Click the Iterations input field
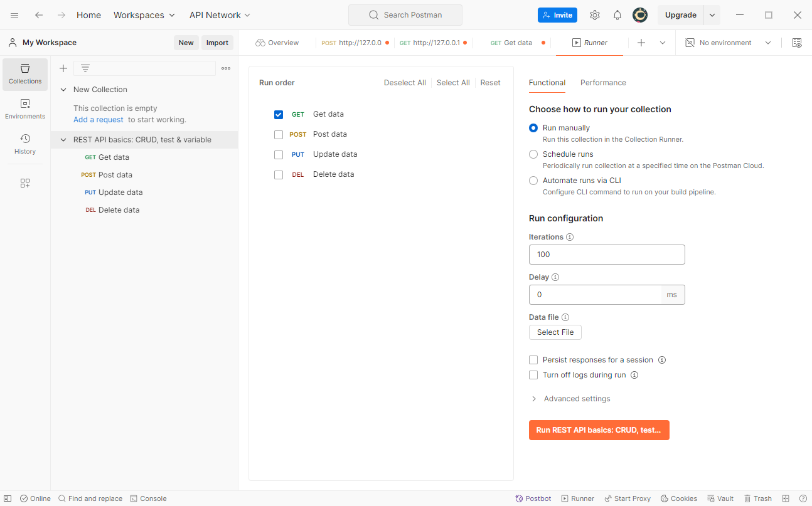This screenshot has height=506, width=812. (x=607, y=255)
